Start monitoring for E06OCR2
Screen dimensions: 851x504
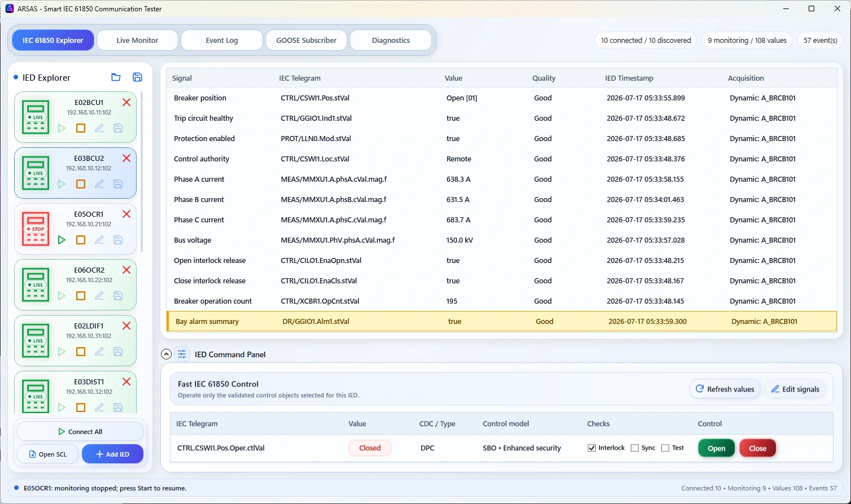pos(62,296)
